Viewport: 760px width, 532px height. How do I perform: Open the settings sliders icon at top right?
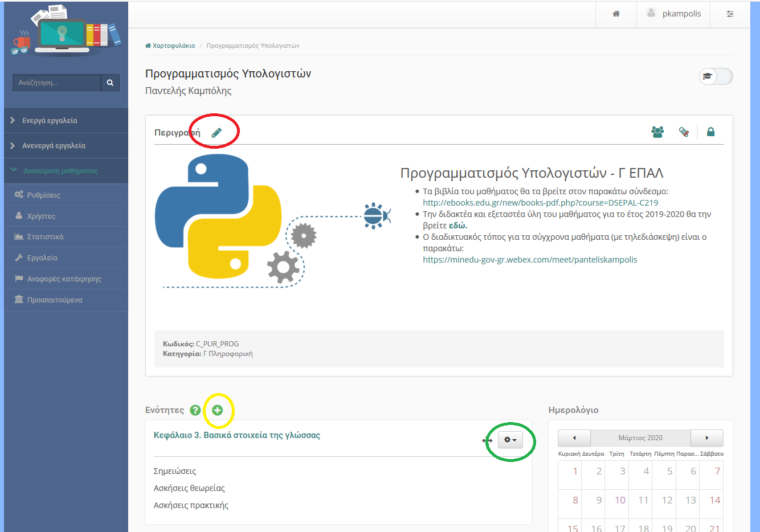730,14
